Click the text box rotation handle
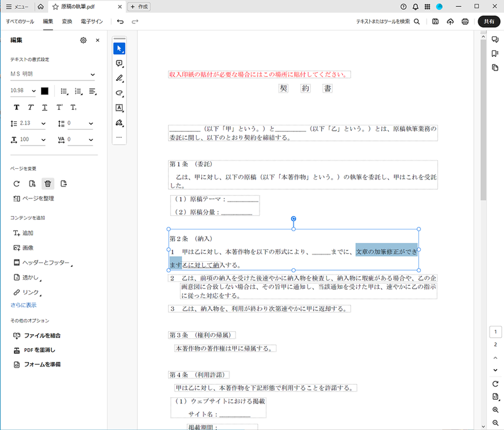504x430 pixels. coord(294,218)
